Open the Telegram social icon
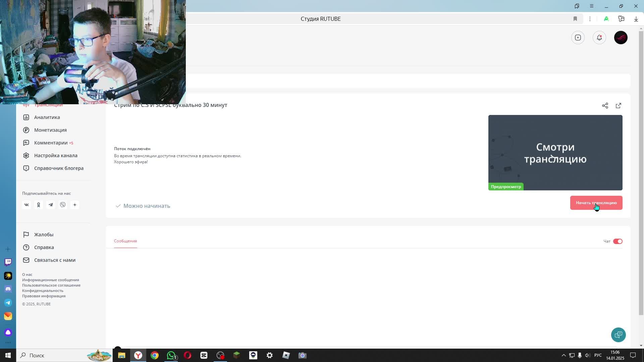This screenshot has width=644, height=362. coord(51,205)
